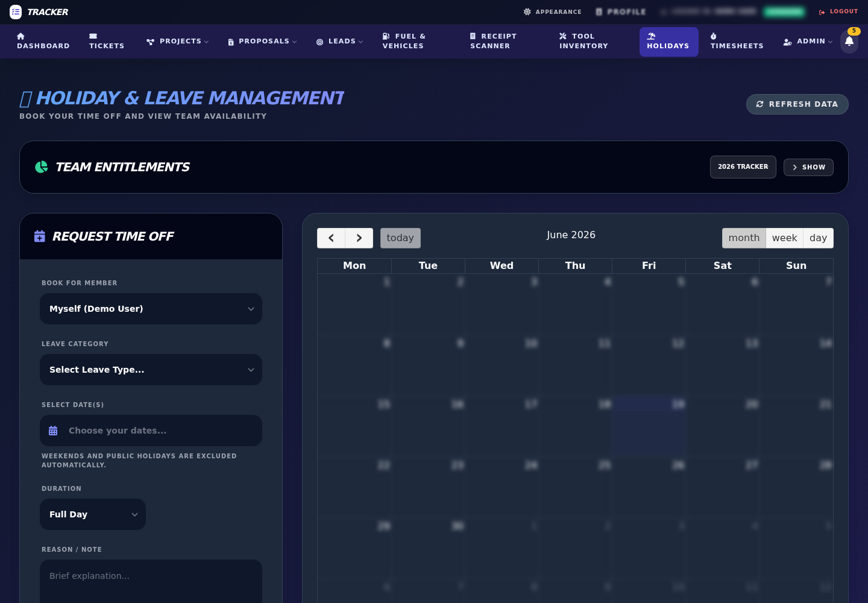Viewport: 868px width, 603px height.
Task: Go to Dashboard
Action: (x=43, y=42)
